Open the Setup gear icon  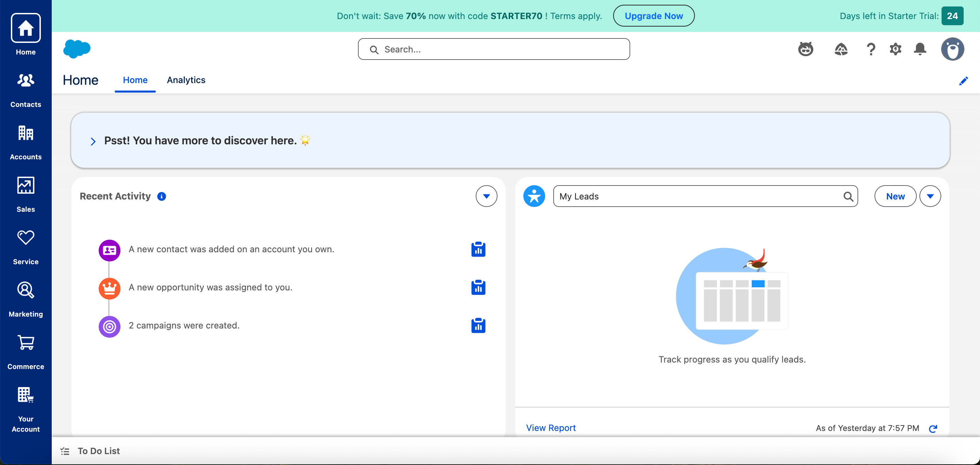[x=895, y=49]
